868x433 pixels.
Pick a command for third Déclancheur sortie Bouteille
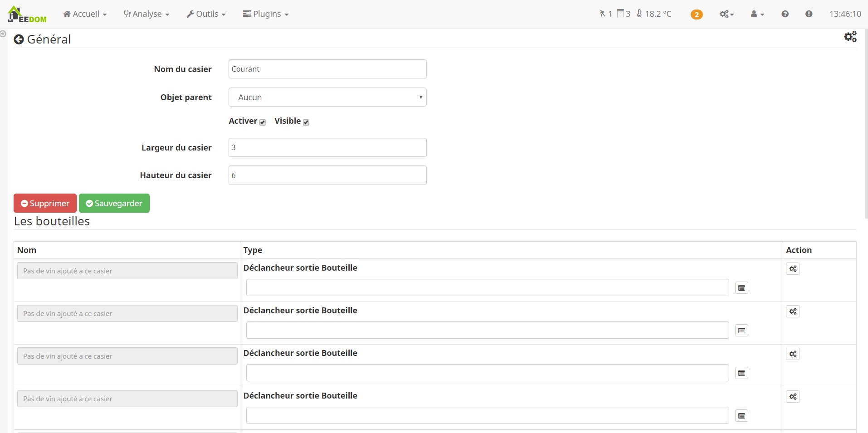pos(741,373)
